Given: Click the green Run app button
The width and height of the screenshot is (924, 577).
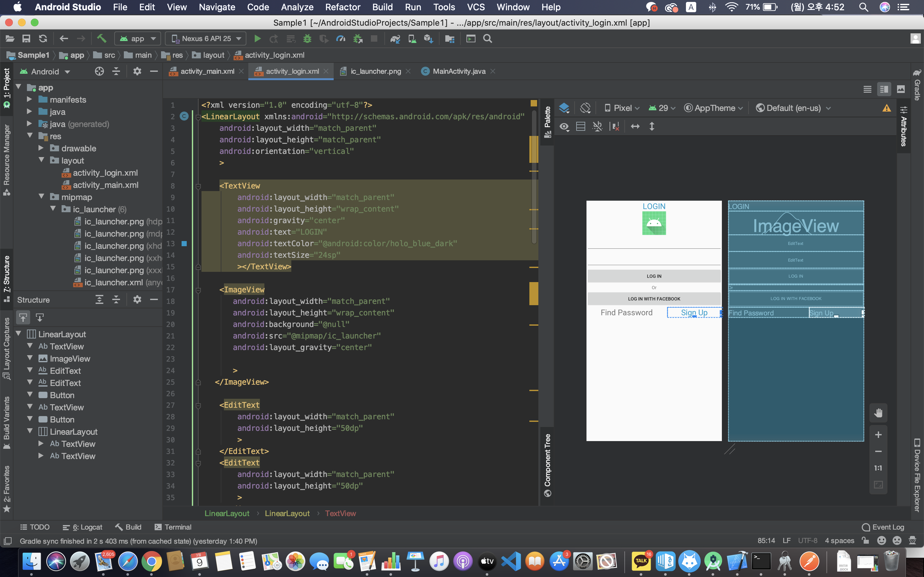Looking at the screenshot, I should [257, 38].
